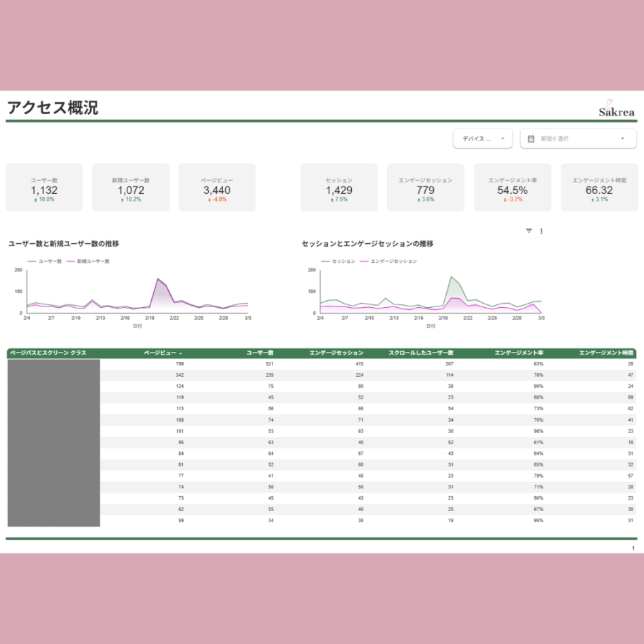644x644 pixels.
Task: Click the calendar icon in the date selector
Action: click(531, 138)
